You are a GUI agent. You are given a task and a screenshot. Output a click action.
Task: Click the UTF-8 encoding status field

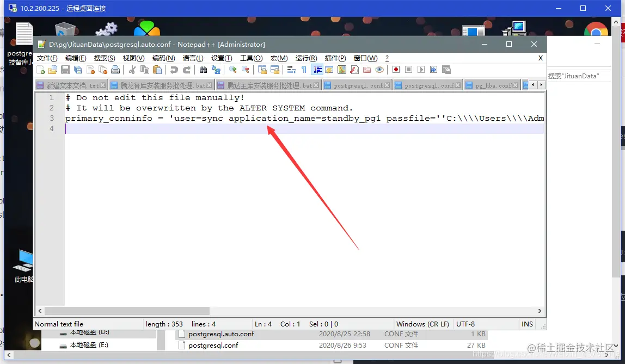465,324
